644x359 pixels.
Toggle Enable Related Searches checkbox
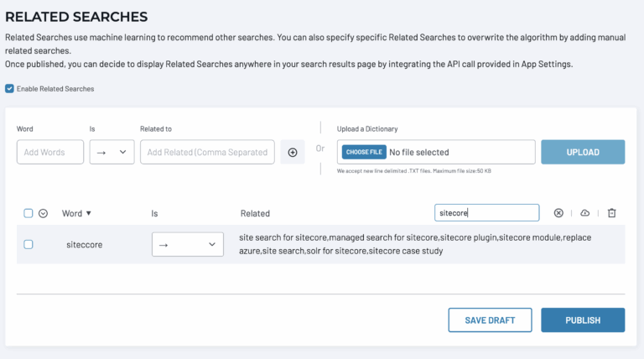[9, 89]
